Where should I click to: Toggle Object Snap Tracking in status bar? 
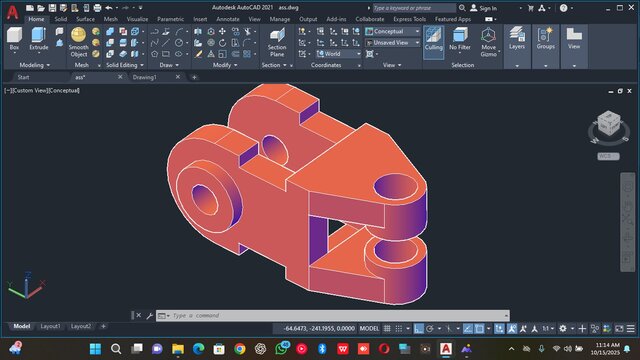[468, 329]
